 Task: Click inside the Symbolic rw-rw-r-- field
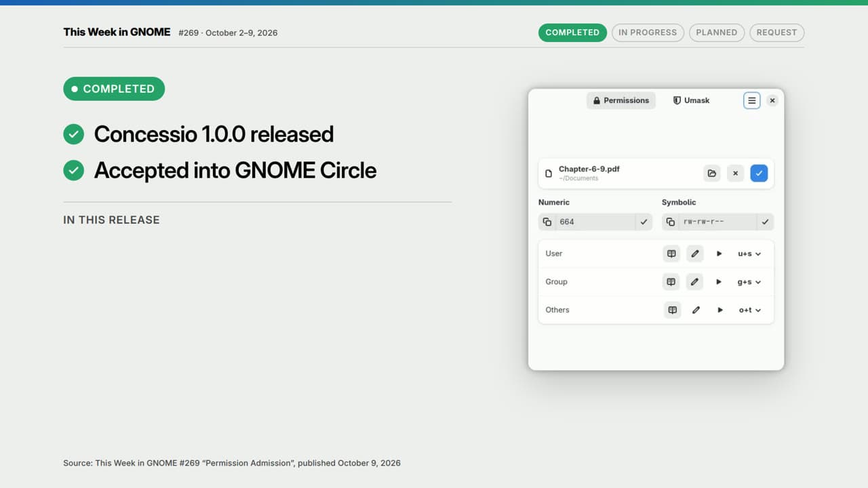[x=718, y=222]
